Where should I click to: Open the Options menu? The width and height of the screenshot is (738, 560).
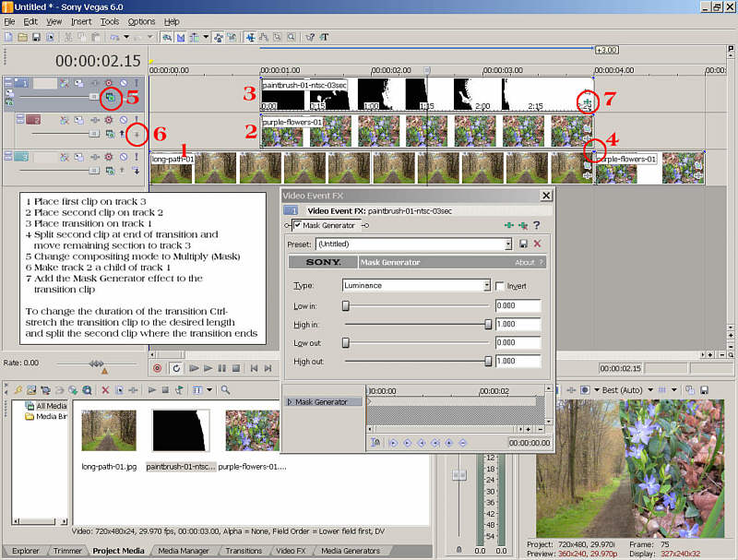(x=141, y=21)
